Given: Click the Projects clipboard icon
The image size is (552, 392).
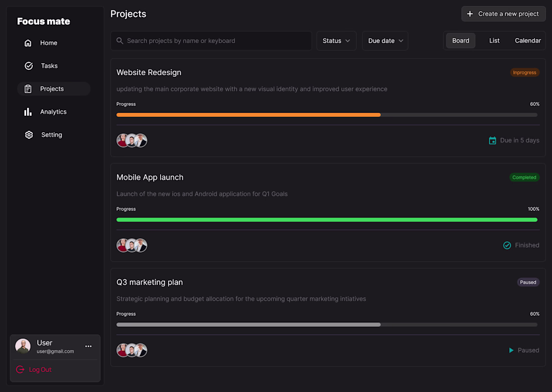Looking at the screenshot, I should 29,89.
